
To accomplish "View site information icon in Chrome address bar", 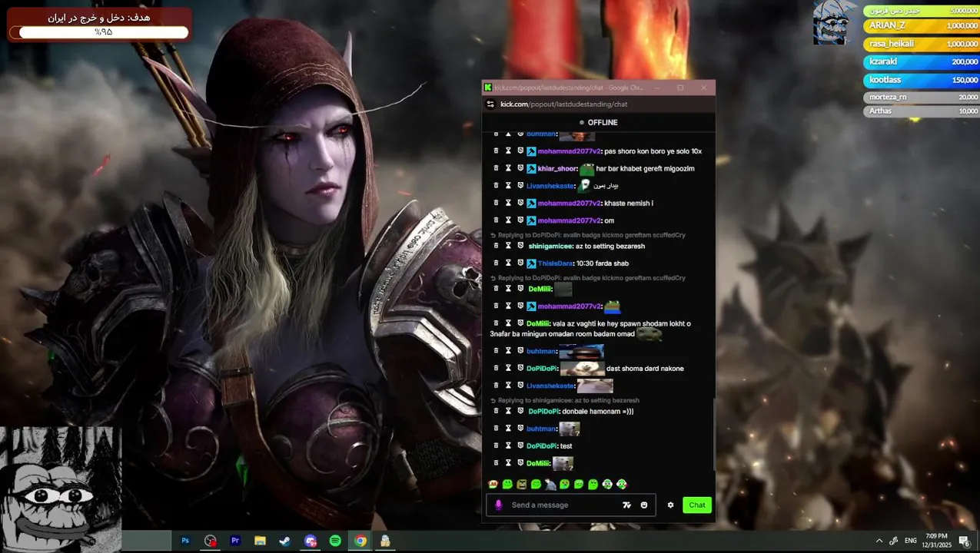I will [490, 104].
